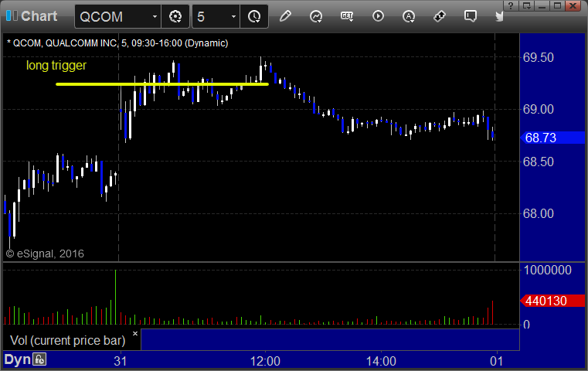This screenshot has width=588, height=371.
Task: Click the 01 date axis label
Action: (497, 361)
